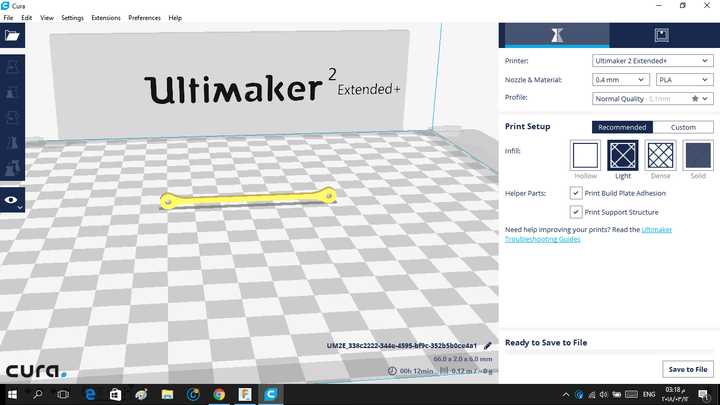Click the print time clock icon
The height and width of the screenshot is (405, 720).
coord(392,371)
